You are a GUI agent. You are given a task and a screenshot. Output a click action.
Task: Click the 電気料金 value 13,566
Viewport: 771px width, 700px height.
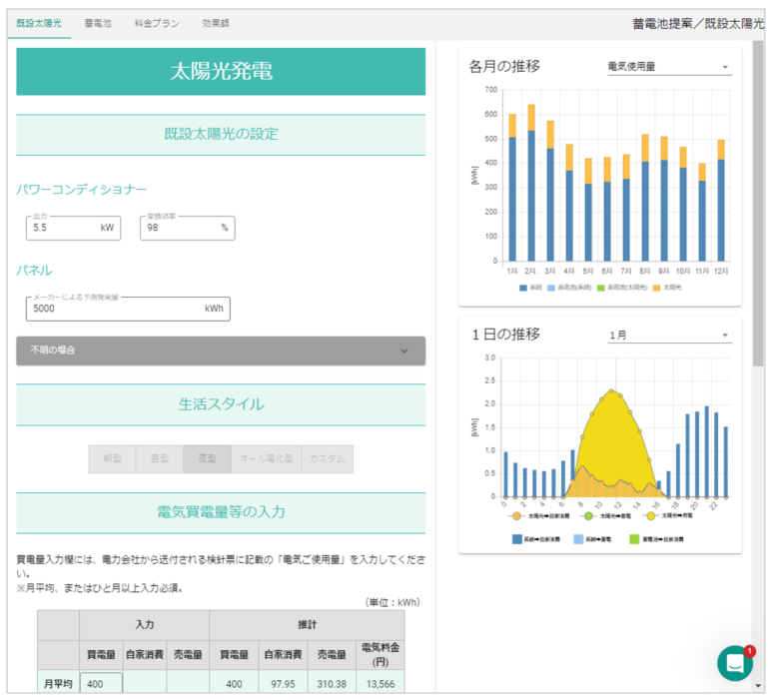point(381,684)
